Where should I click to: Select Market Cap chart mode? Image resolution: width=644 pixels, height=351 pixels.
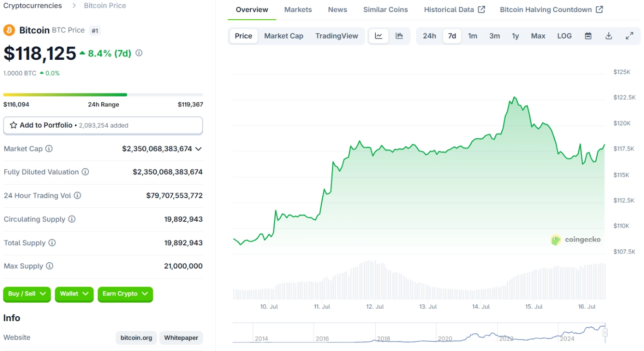point(284,36)
